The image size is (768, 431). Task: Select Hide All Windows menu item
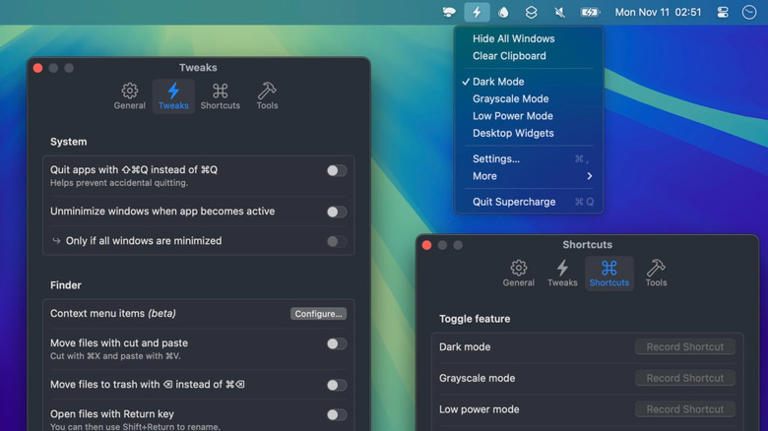tap(529, 39)
